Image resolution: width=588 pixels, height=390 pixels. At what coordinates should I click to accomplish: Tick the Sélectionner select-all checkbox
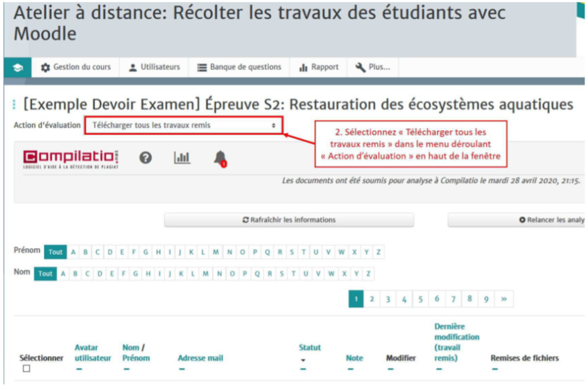(26, 369)
